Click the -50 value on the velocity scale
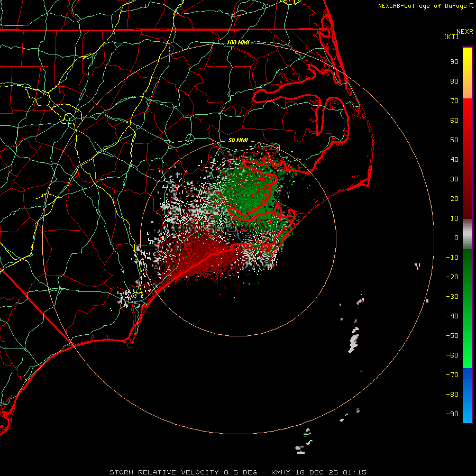The width and height of the screenshot is (476, 476). tap(452, 335)
